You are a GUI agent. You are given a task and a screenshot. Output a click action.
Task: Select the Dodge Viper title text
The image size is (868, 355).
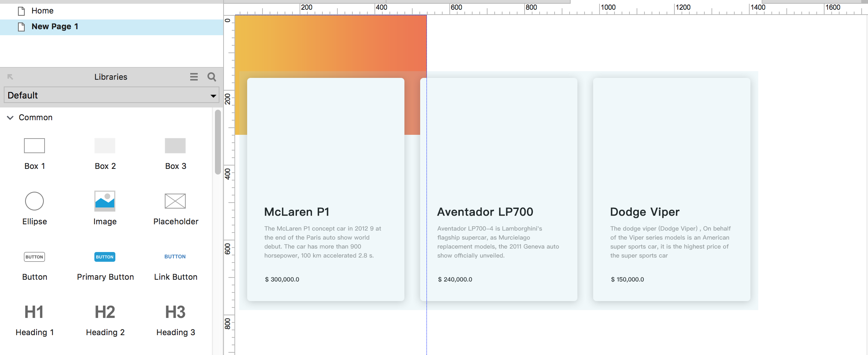(x=644, y=212)
